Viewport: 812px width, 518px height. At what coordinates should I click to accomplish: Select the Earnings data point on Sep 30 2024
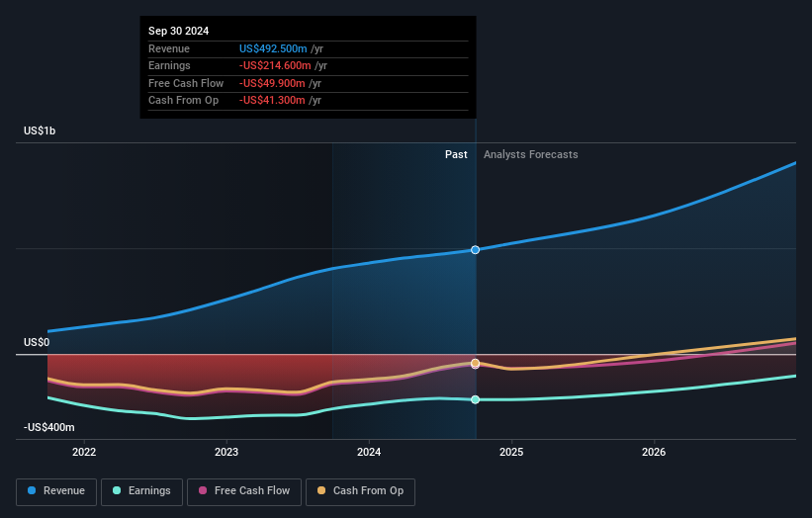(476, 399)
